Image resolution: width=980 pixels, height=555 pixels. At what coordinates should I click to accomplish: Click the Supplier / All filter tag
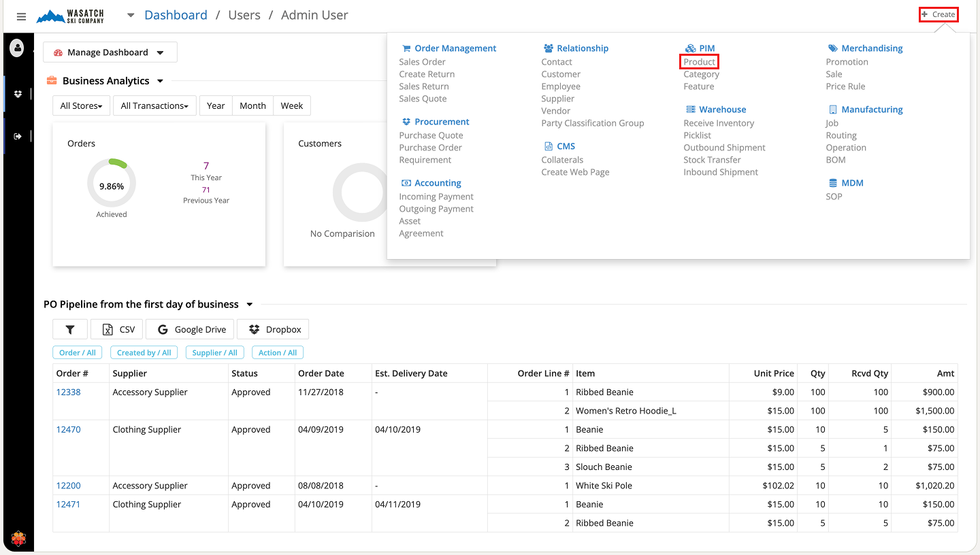pos(214,352)
